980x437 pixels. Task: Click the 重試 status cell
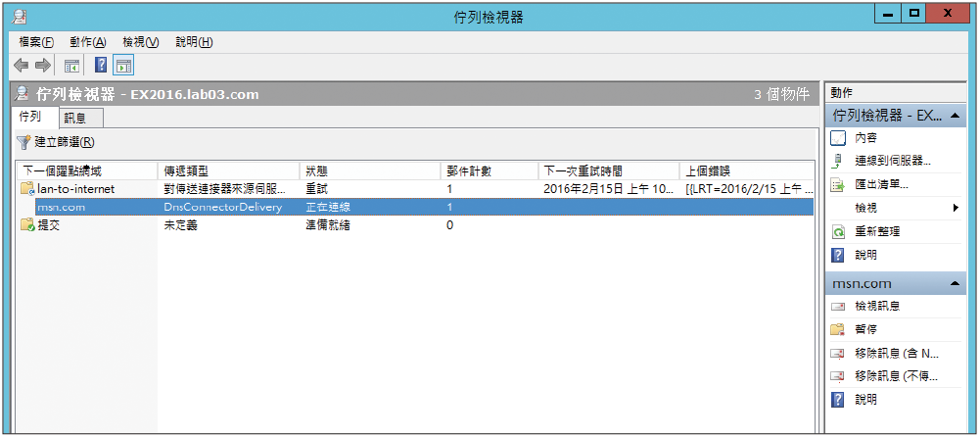pos(316,189)
